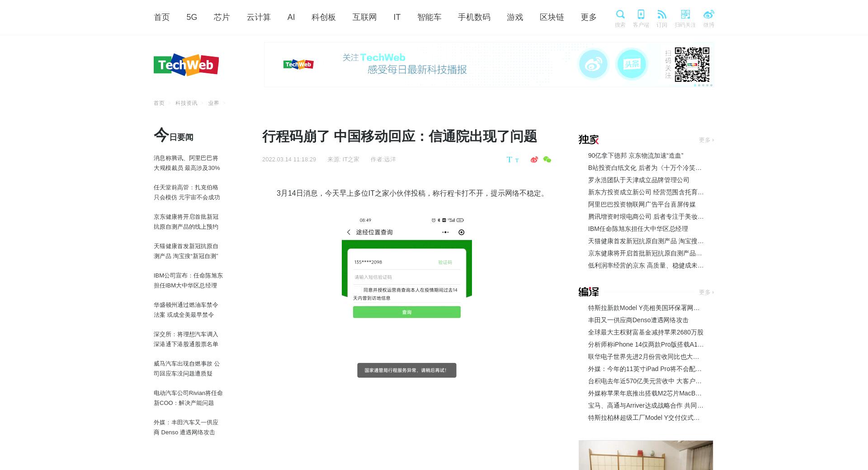The width and height of the screenshot is (868, 470).
Task: Open 阿里巴巴投资物联网广告平台 link
Action: (642, 204)
